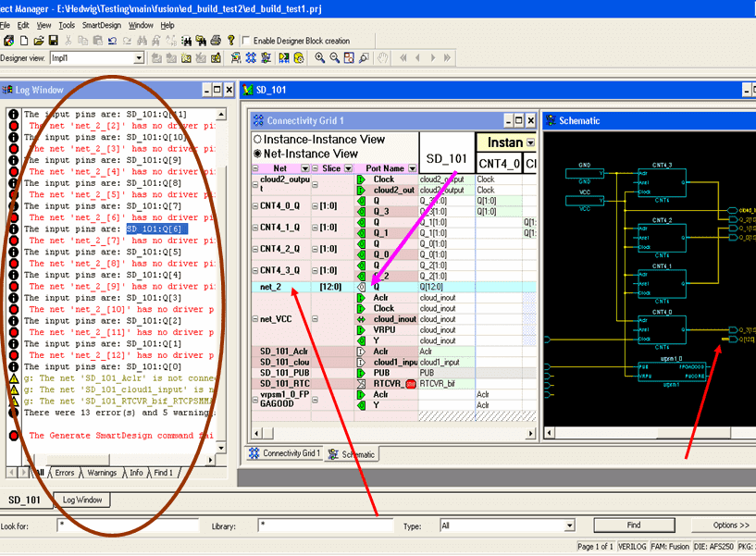Image resolution: width=756 pixels, height=556 pixels.
Task: Switch to the Schematic tab
Action: point(352,454)
